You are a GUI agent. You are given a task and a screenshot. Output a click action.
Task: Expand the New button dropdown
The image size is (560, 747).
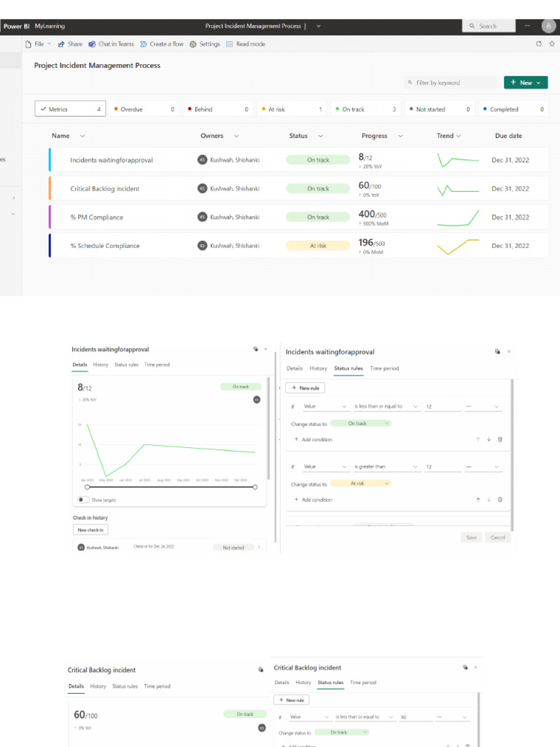[539, 83]
